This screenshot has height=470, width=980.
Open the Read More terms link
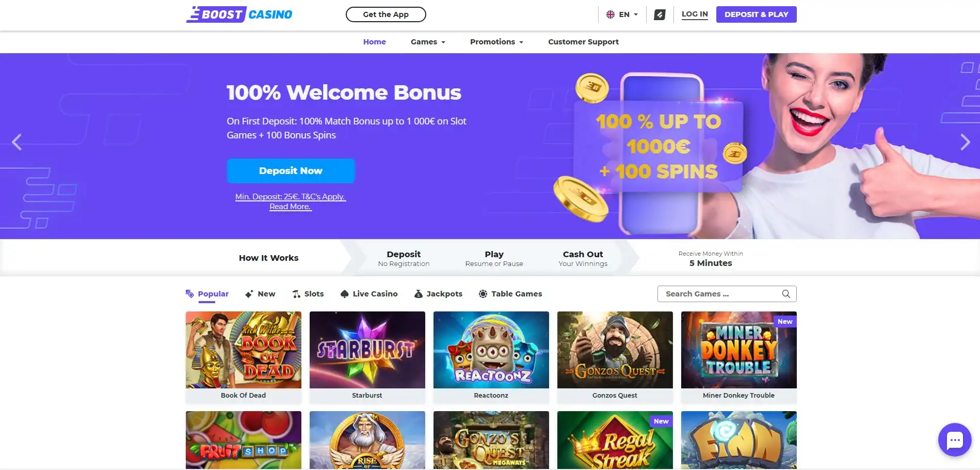290,207
